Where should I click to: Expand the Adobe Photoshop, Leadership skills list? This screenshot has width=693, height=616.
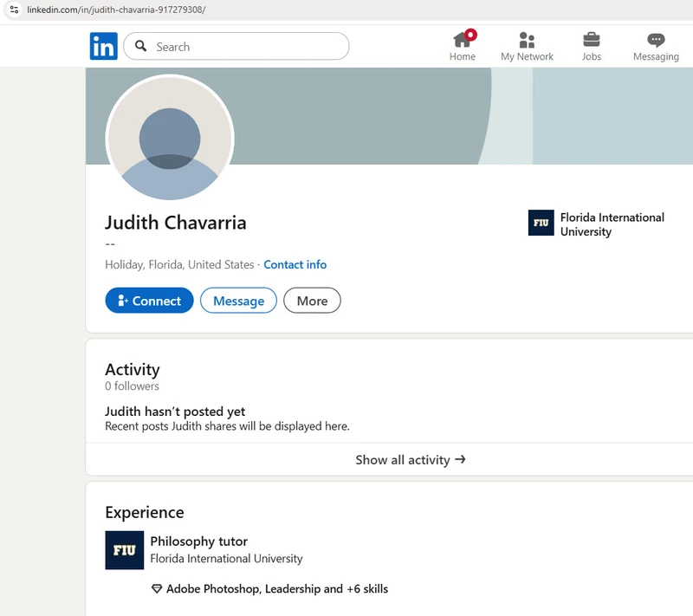coord(276,589)
